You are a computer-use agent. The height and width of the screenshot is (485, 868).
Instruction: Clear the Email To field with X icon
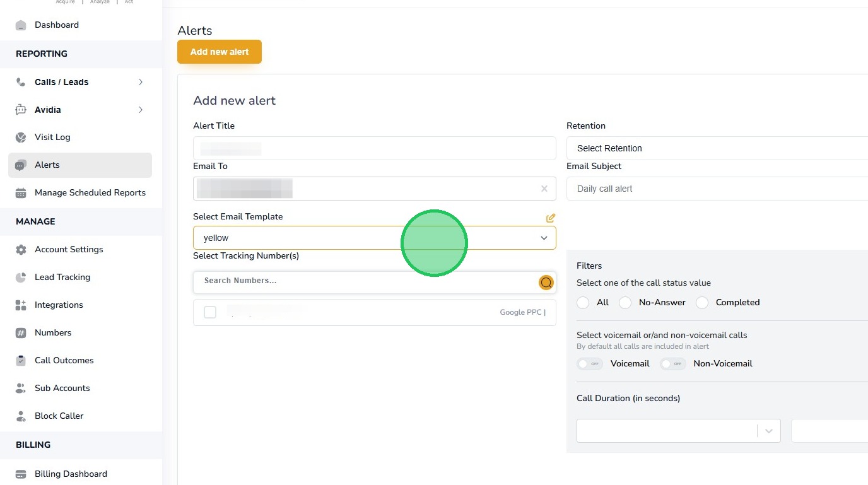click(x=544, y=189)
